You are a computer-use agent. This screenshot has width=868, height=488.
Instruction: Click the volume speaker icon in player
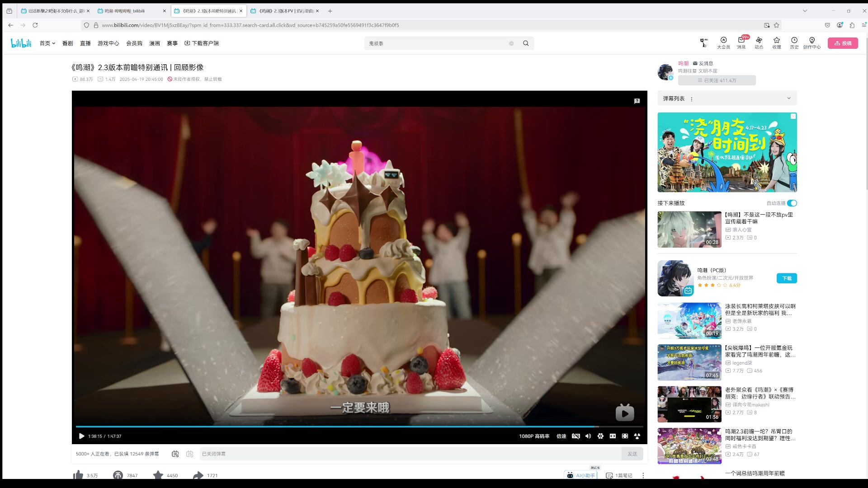click(x=588, y=436)
